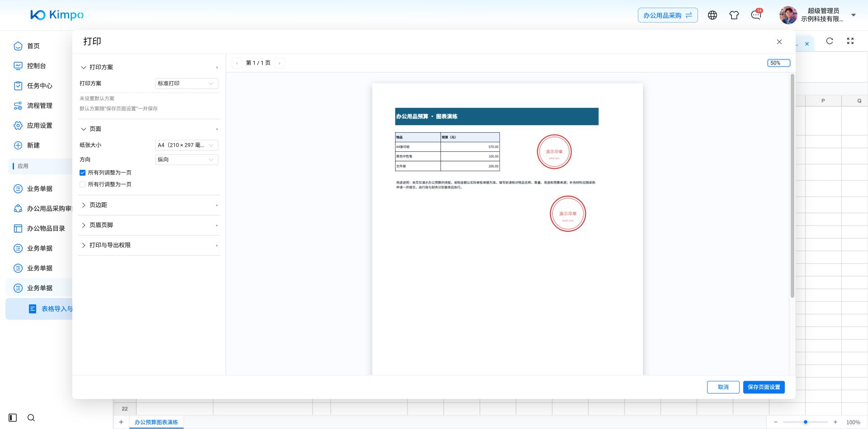Screen dimensions: 868x429
Task: Open the language globe icon
Action: point(712,15)
